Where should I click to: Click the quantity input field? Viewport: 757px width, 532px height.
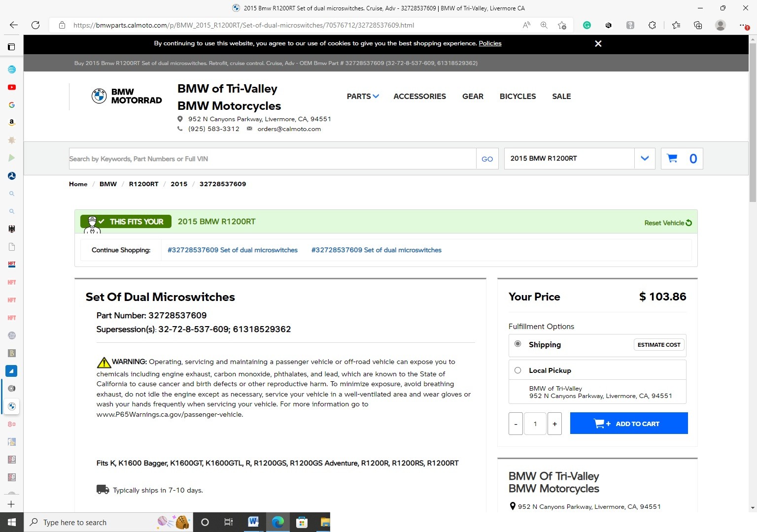(535, 424)
